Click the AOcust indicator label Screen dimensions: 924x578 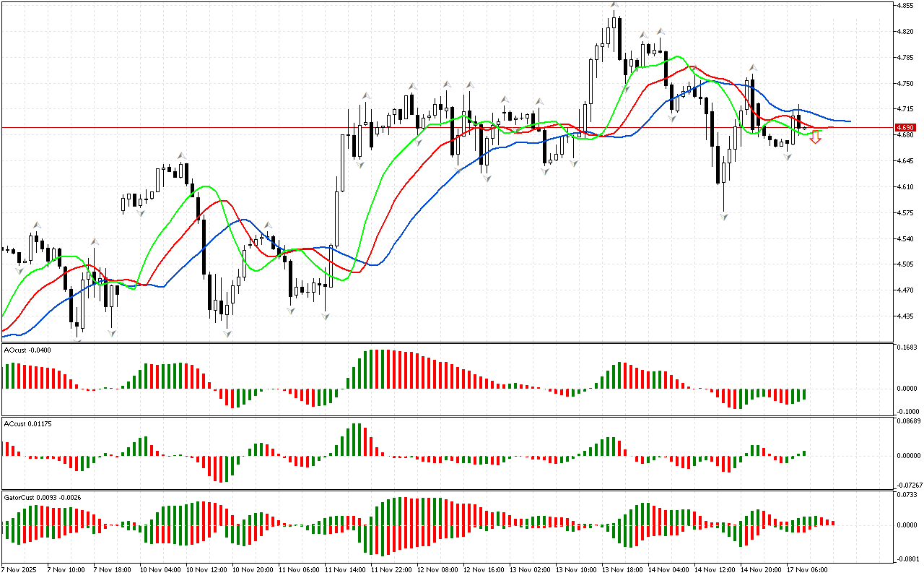(27, 350)
